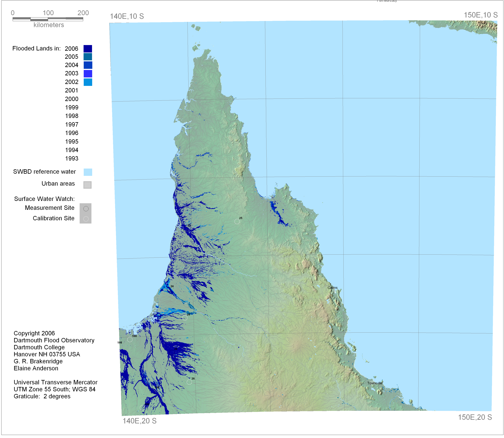This screenshot has height=438, width=504.
Task: Click the 1993 year legend entry
Action: coord(72,159)
